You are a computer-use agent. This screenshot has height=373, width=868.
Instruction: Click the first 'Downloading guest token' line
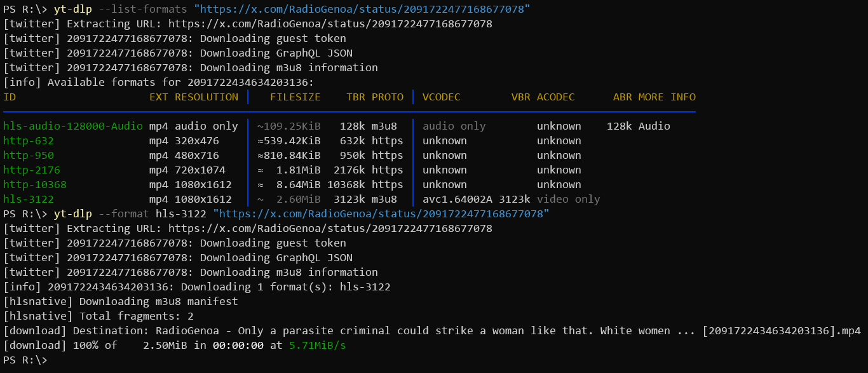pyautogui.click(x=175, y=38)
